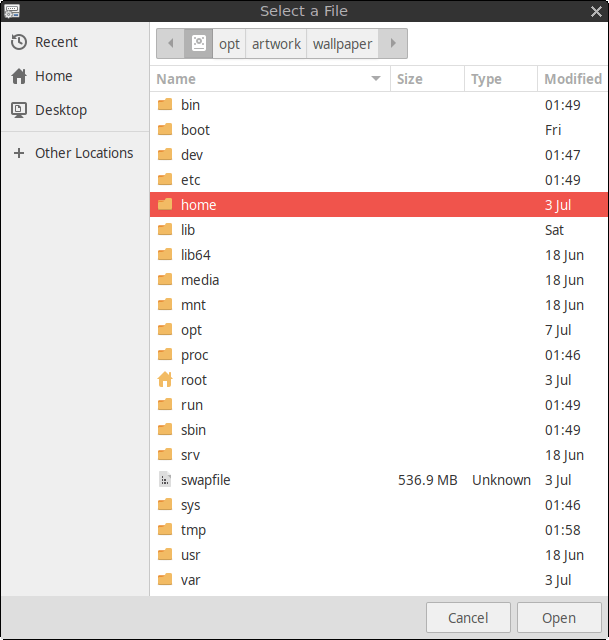
Task: Jump to wallpaper in the path bar
Action: pyautogui.click(x=342, y=43)
